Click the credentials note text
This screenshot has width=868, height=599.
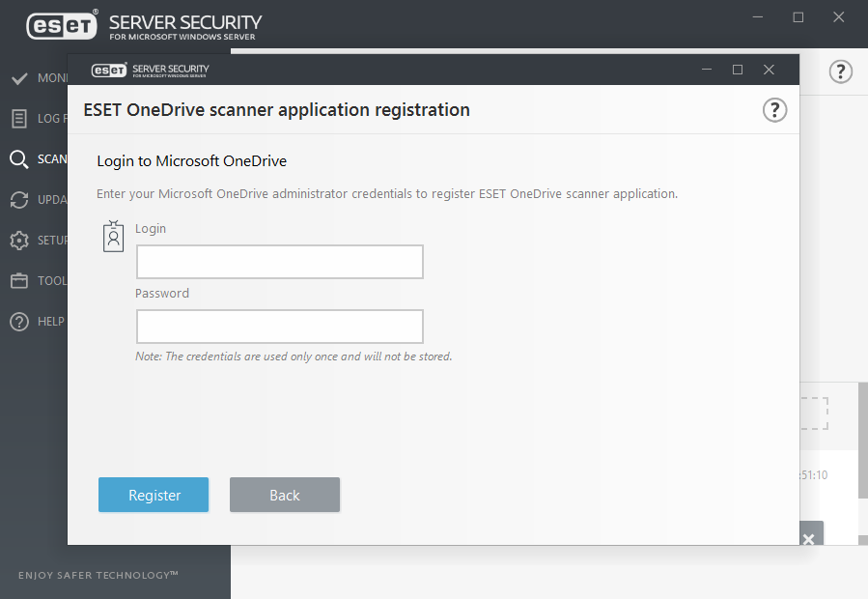pos(294,357)
